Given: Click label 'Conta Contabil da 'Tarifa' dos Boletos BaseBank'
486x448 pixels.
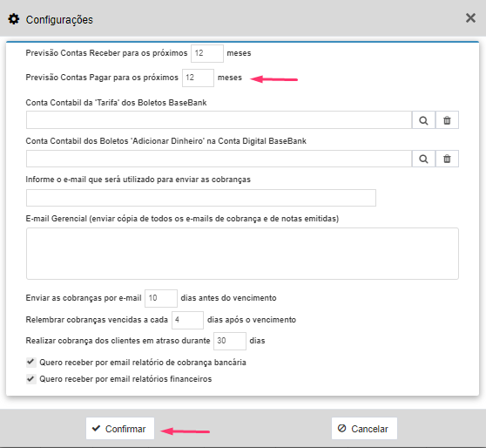Looking at the screenshot, I should tap(116, 103).
